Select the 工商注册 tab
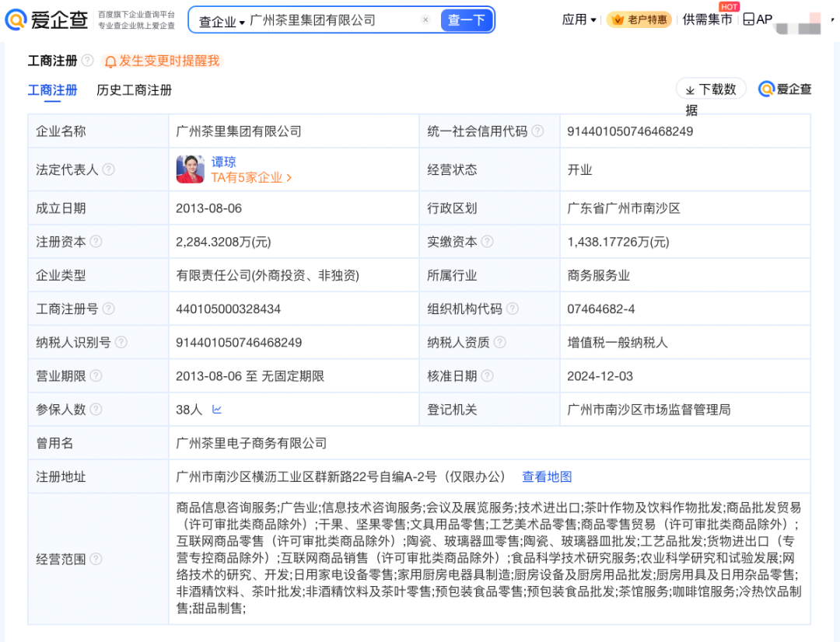 click(x=52, y=90)
